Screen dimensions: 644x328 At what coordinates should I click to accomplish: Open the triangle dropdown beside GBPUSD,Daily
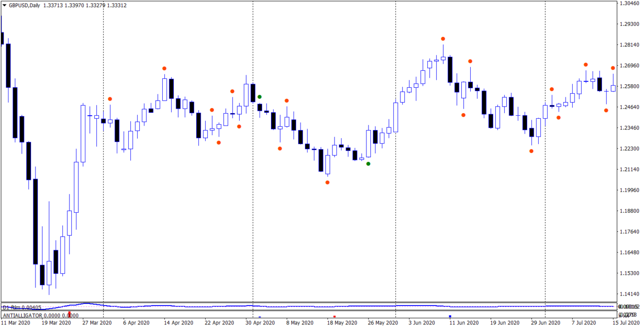point(4,5)
